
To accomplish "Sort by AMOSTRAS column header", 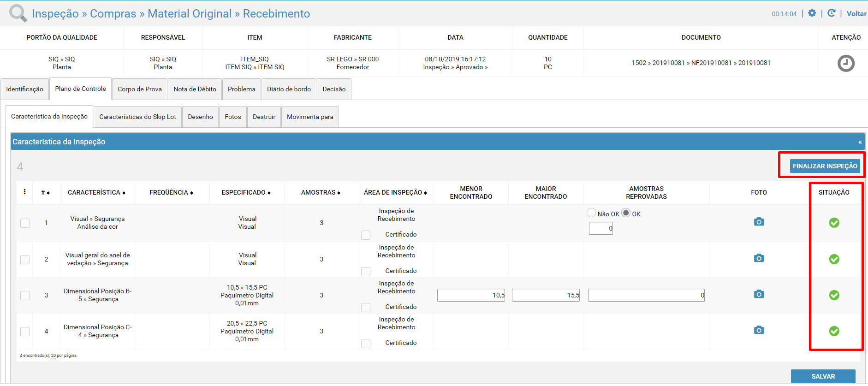I will tap(321, 192).
